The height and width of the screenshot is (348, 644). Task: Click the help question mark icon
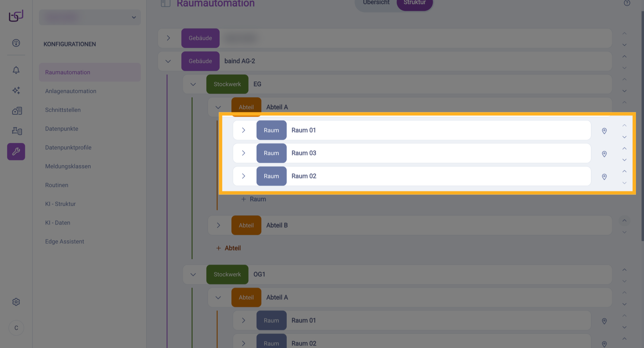(x=627, y=3)
